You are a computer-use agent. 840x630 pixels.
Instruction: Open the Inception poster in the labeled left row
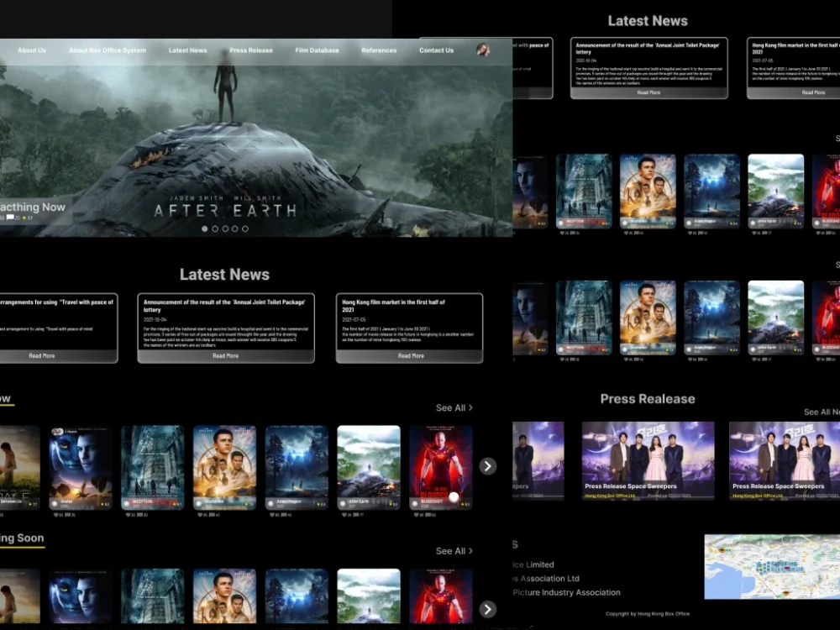pyautogui.click(x=153, y=467)
